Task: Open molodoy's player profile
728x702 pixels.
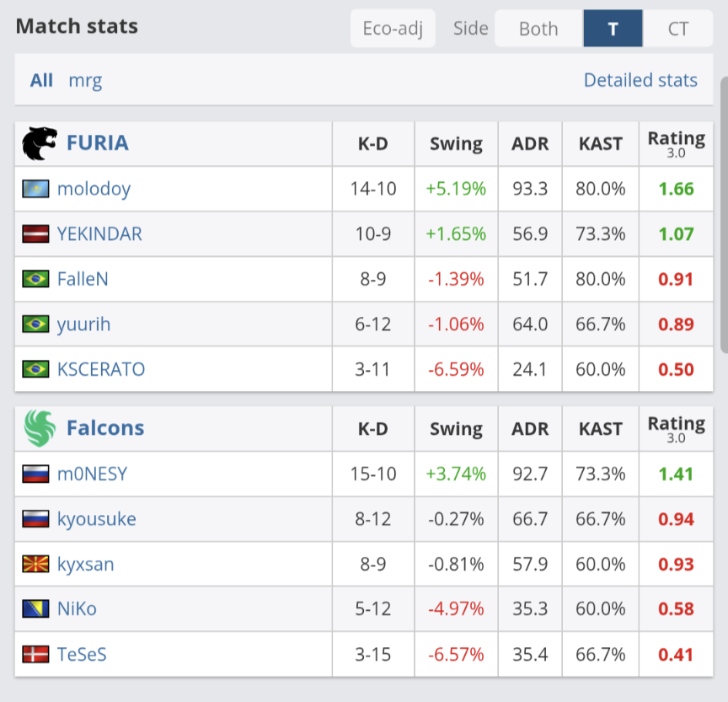Action: (94, 190)
